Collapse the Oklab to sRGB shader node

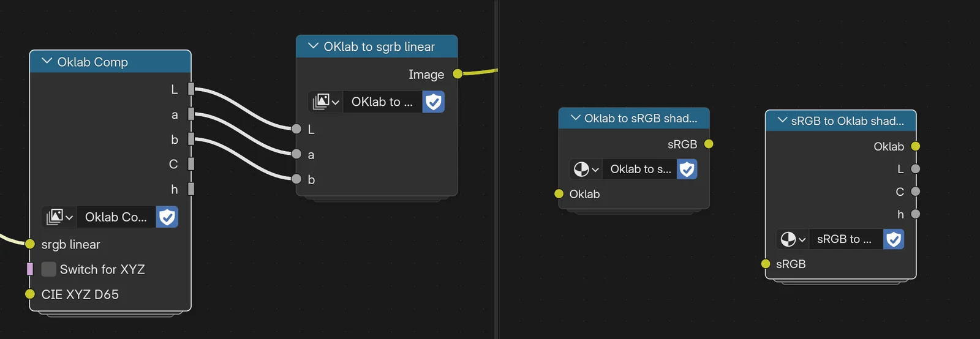(575, 118)
